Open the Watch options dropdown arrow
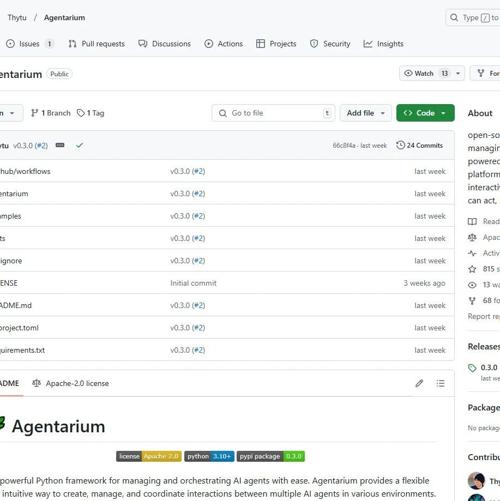Image resolution: width=500 pixels, height=501 pixels. pos(458,73)
